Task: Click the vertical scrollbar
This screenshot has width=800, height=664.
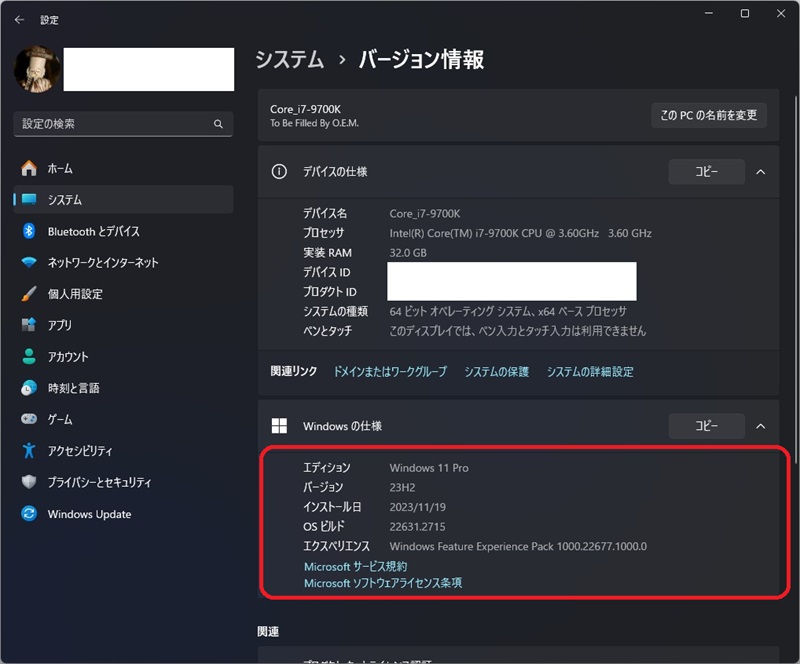Action: click(796, 281)
